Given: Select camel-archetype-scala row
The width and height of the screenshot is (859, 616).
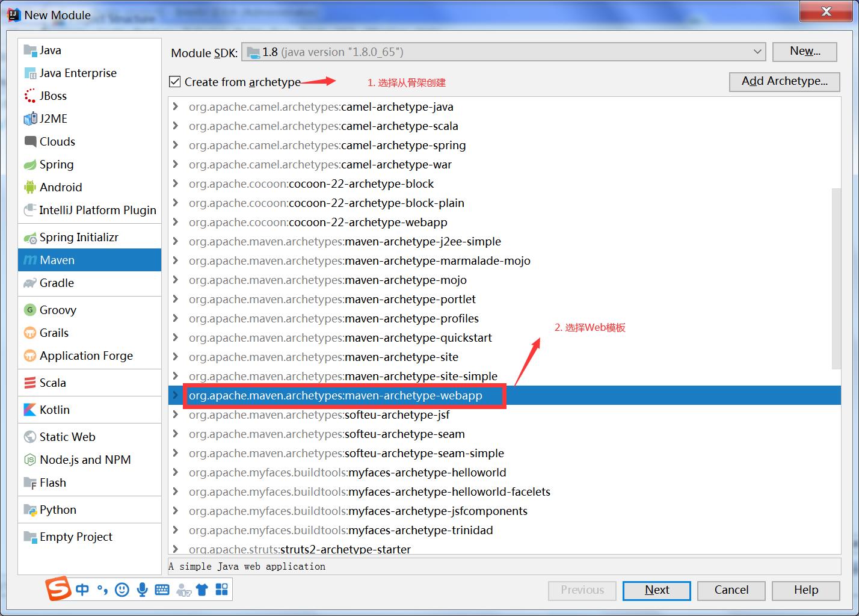Looking at the screenshot, I should coord(504,126).
